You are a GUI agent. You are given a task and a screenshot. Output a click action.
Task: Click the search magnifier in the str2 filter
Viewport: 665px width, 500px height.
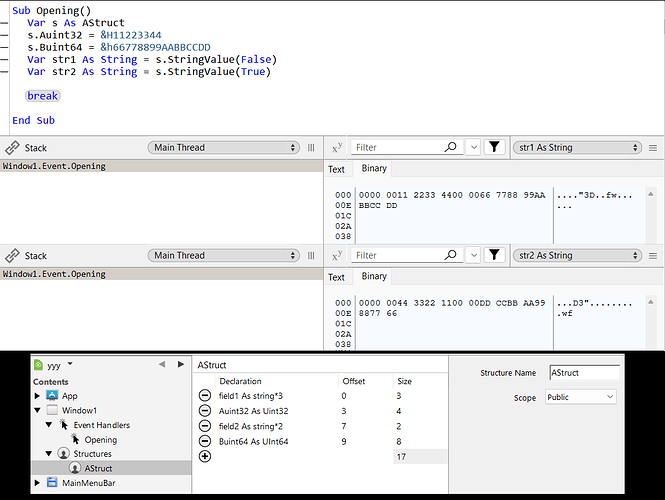click(x=450, y=255)
